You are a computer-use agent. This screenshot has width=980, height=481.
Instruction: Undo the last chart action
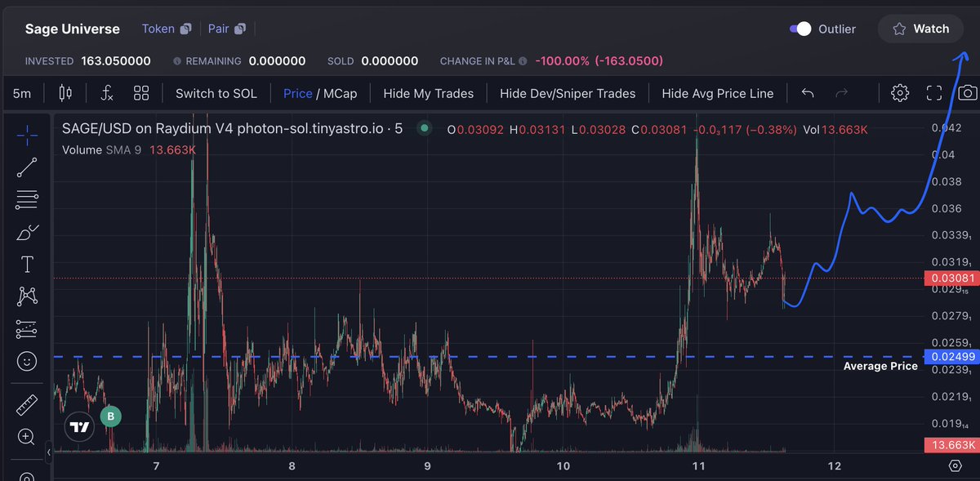pos(808,93)
